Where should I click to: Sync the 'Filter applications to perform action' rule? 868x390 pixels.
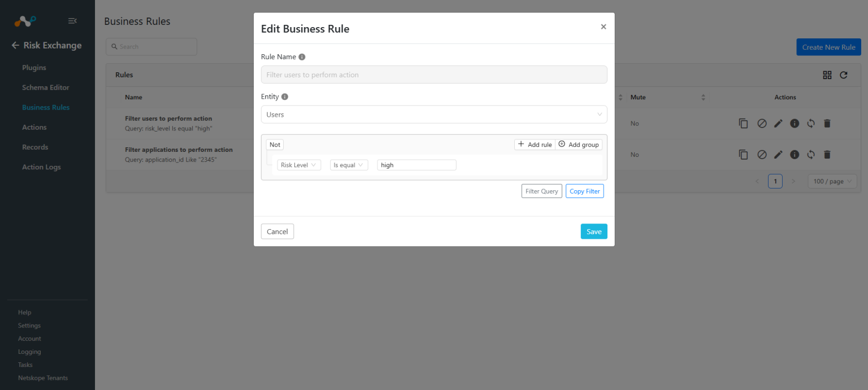pos(811,154)
